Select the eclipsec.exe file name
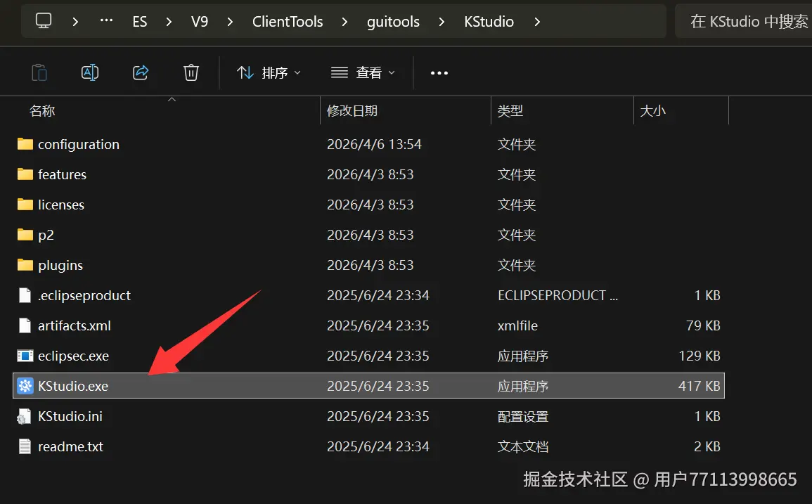Viewport: 812px width, 504px height. [74, 356]
